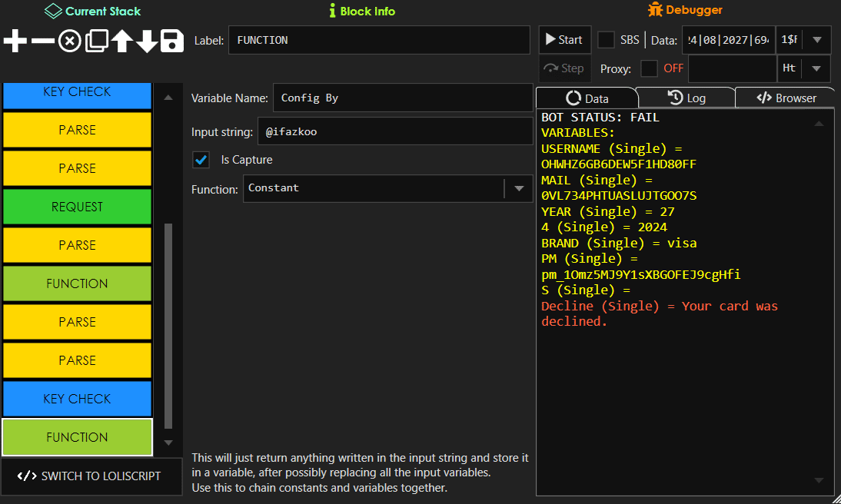841x504 pixels.
Task: Switch to the Log tab
Action: [x=685, y=98]
